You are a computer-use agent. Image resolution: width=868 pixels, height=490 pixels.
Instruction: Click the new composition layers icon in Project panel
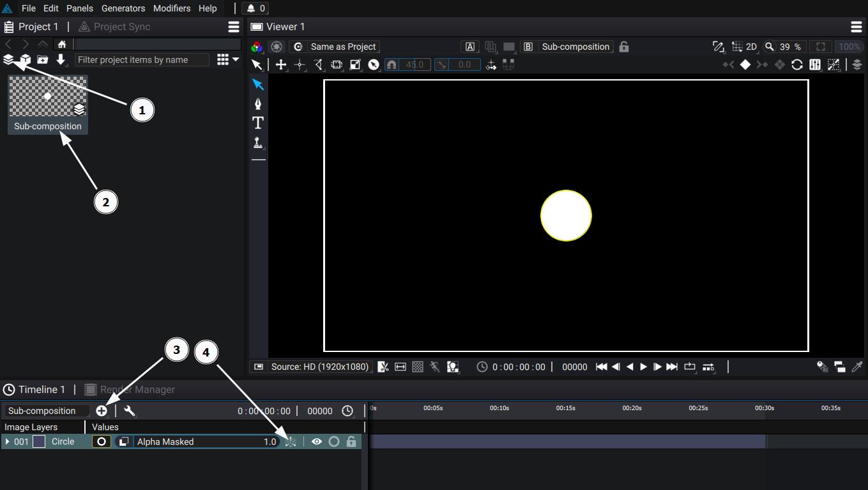click(x=8, y=59)
